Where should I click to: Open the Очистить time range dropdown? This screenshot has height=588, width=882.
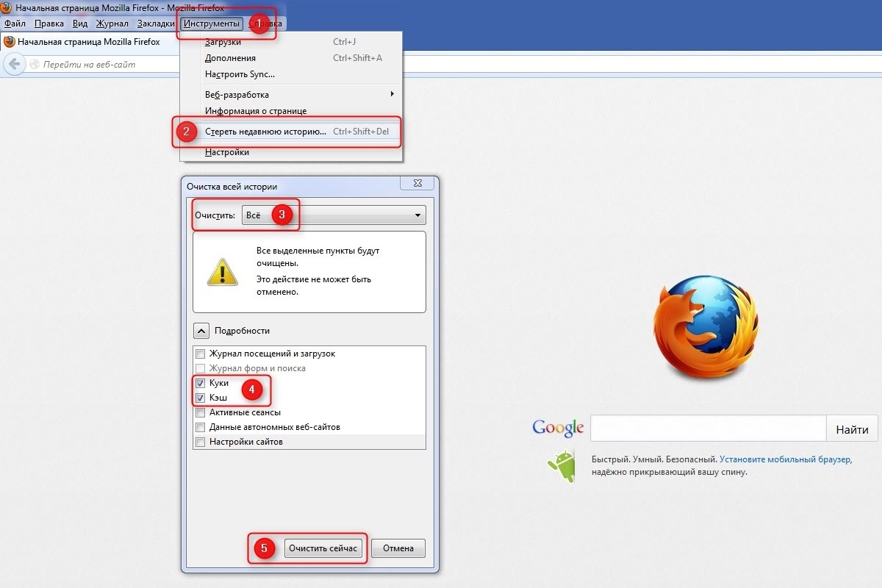(x=334, y=215)
